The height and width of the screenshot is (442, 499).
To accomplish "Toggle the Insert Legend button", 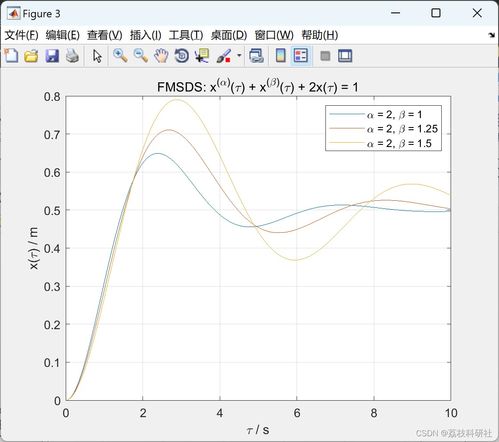I will coord(301,56).
